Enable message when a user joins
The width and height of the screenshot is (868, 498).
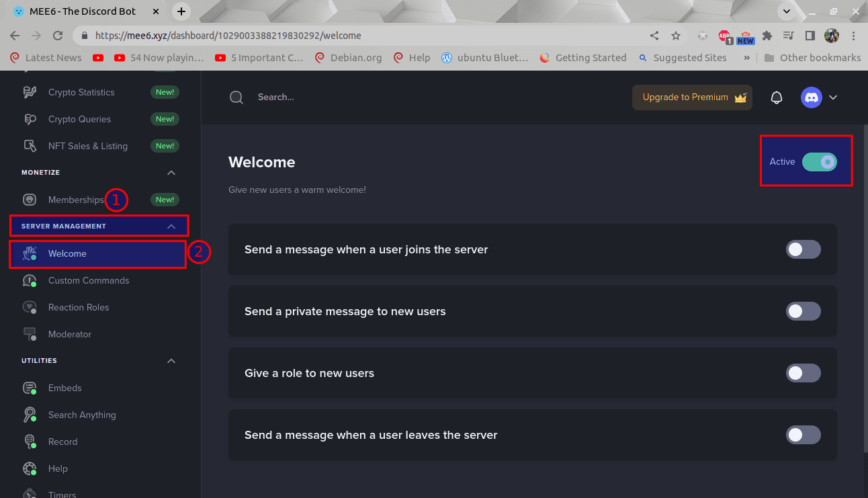804,249
